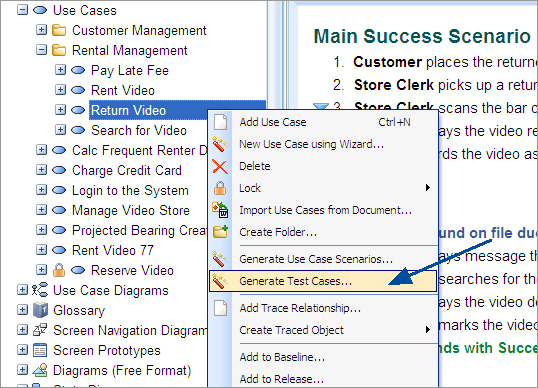Select Generate Test Cases menu entry
This screenshot has width=538, height=388.
[x=323, y=281]
